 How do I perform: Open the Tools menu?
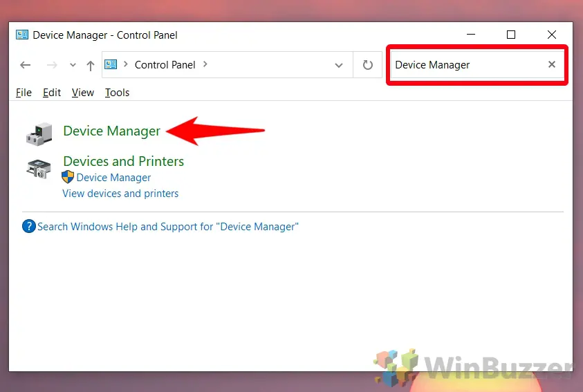click(117, 92)
